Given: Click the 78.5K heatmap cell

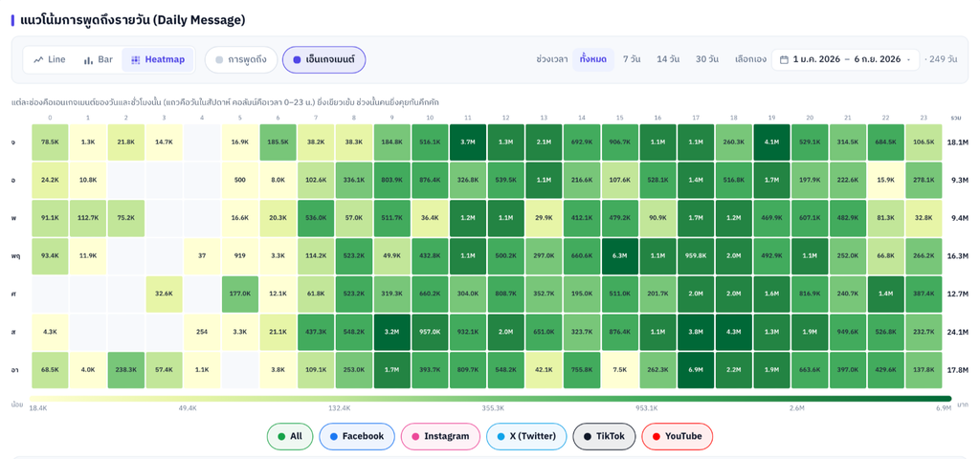Looking at the screenshot, I should point(50,142).
